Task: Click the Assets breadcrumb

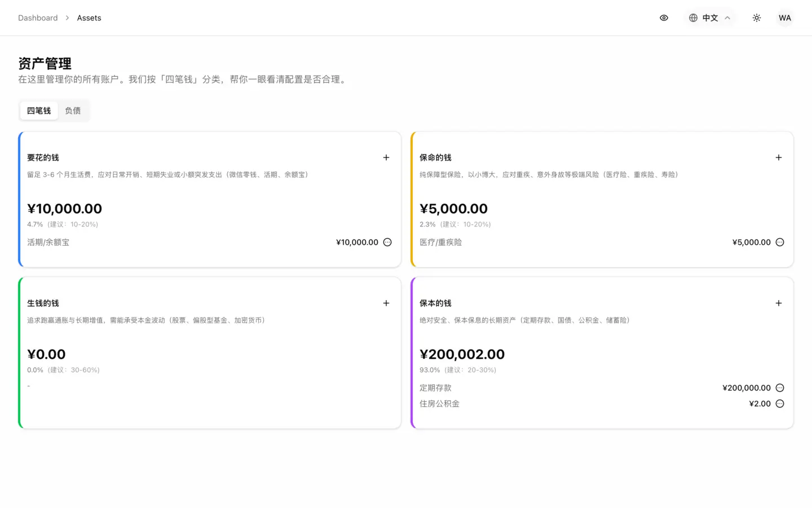Action: click(89, 18)
